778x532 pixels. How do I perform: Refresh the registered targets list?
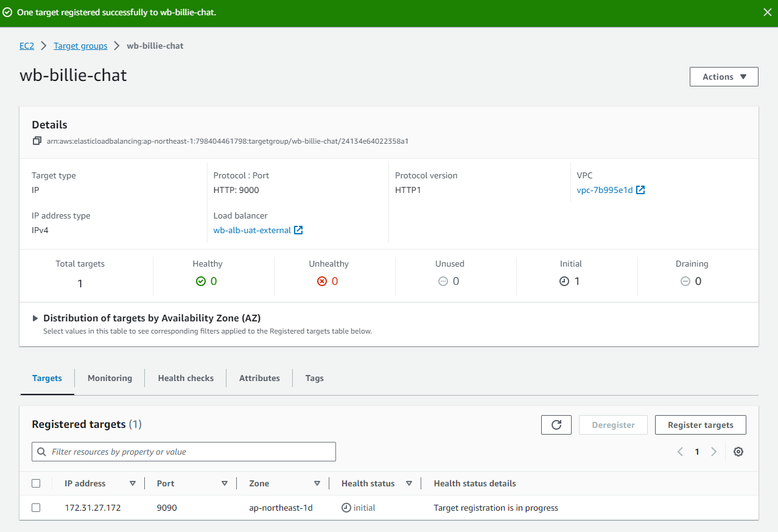pyautogui.click(x=556, y=425)
